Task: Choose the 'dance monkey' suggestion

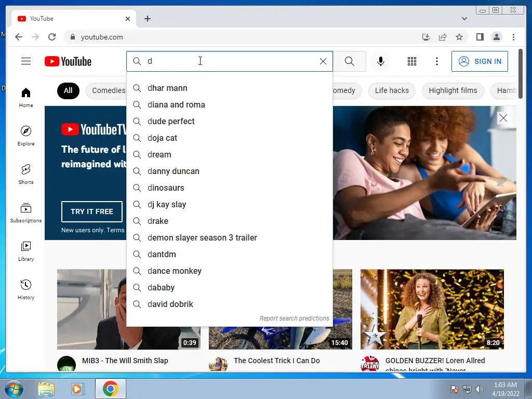Action: pyautogui.click(x=229, y=271)
